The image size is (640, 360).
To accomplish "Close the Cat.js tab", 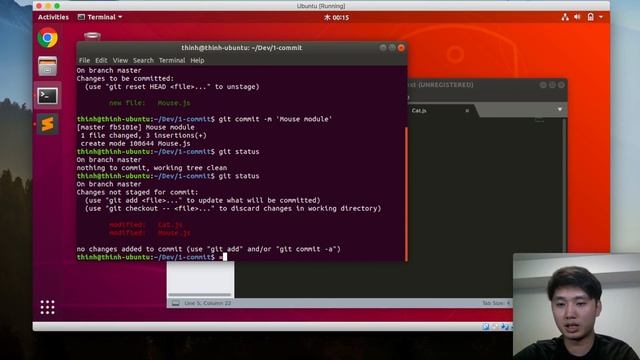I will coord(467,111).
